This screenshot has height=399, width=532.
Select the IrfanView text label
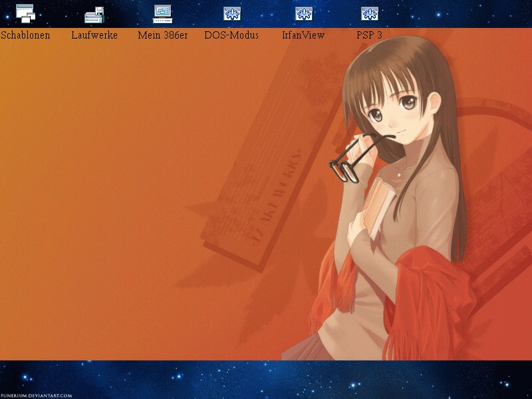pos(303,35)
